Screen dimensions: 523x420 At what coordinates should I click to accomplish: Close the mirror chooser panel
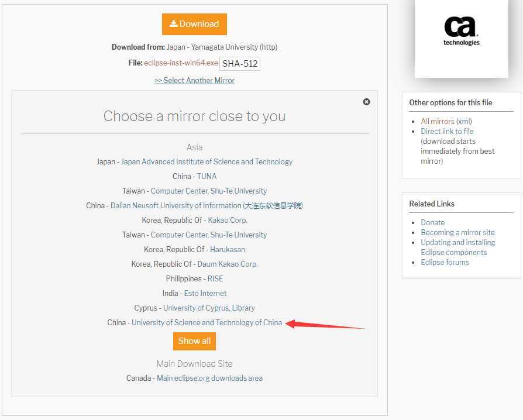(366, 102)
